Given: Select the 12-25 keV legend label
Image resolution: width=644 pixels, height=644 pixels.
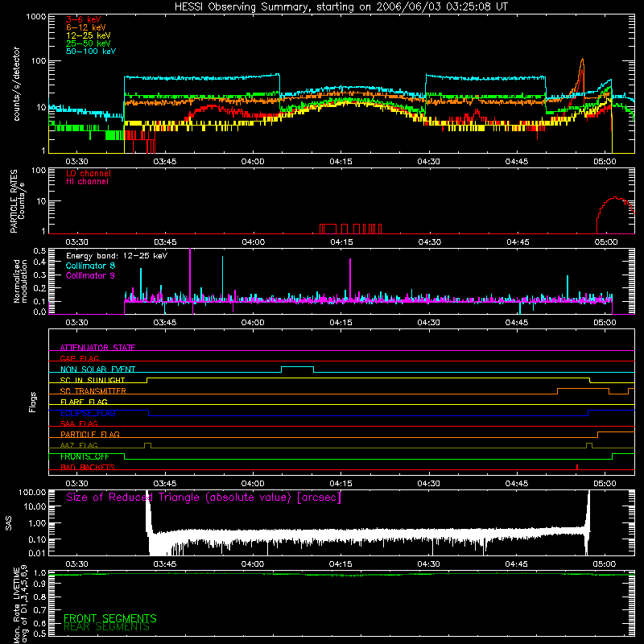Looking at the screenshot, I should coord(89,35).
